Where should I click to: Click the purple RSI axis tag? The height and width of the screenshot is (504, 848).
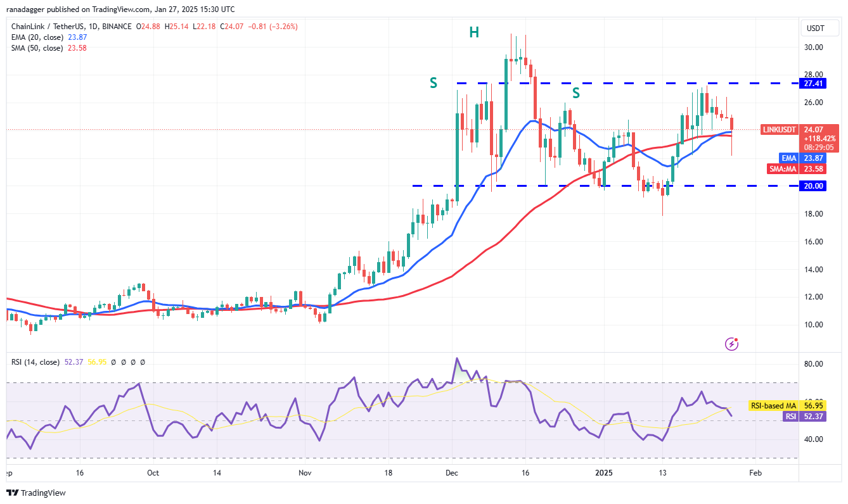(790, 416)
